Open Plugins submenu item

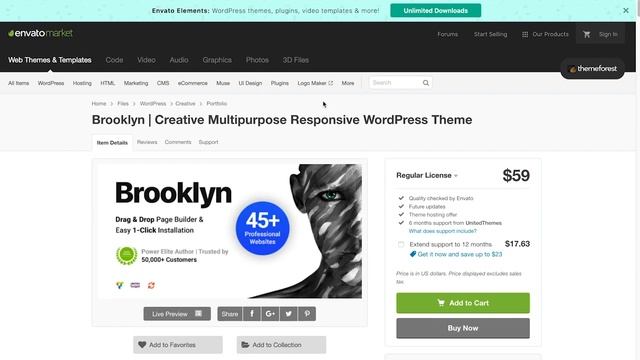280,83
